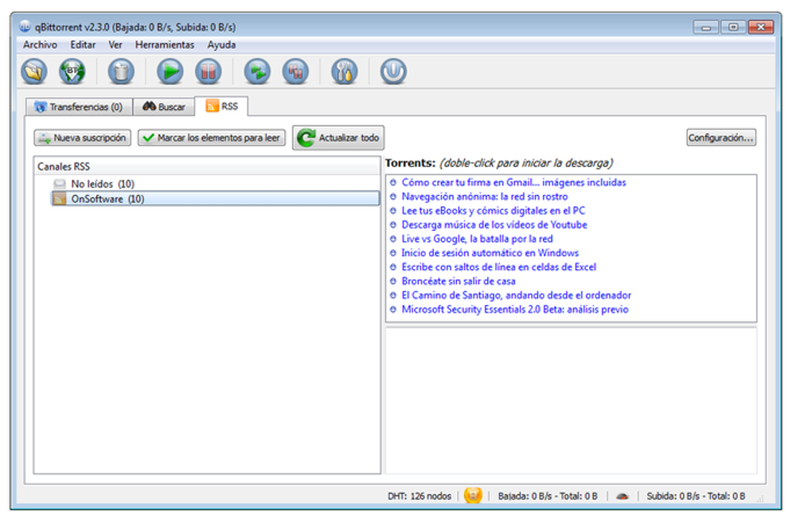Select article Live vs Google, la batalla
812x530 pixels.
(x=478, y=239)
